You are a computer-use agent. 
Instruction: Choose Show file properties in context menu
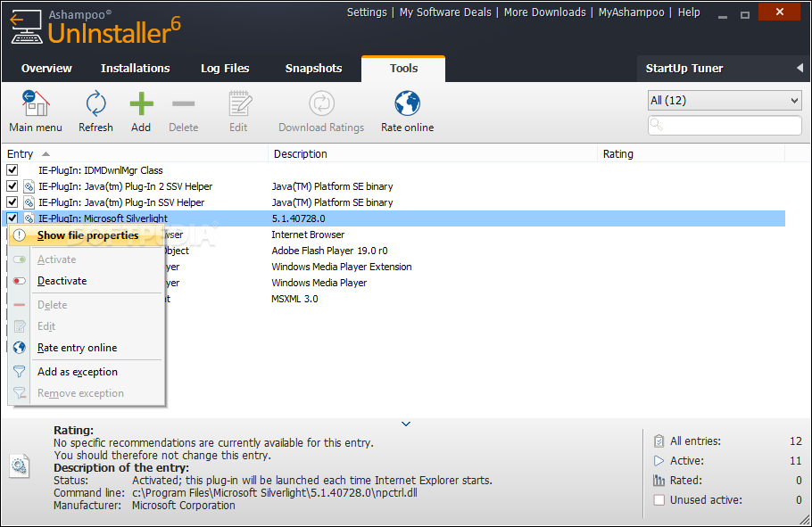(x=87, y=235)
